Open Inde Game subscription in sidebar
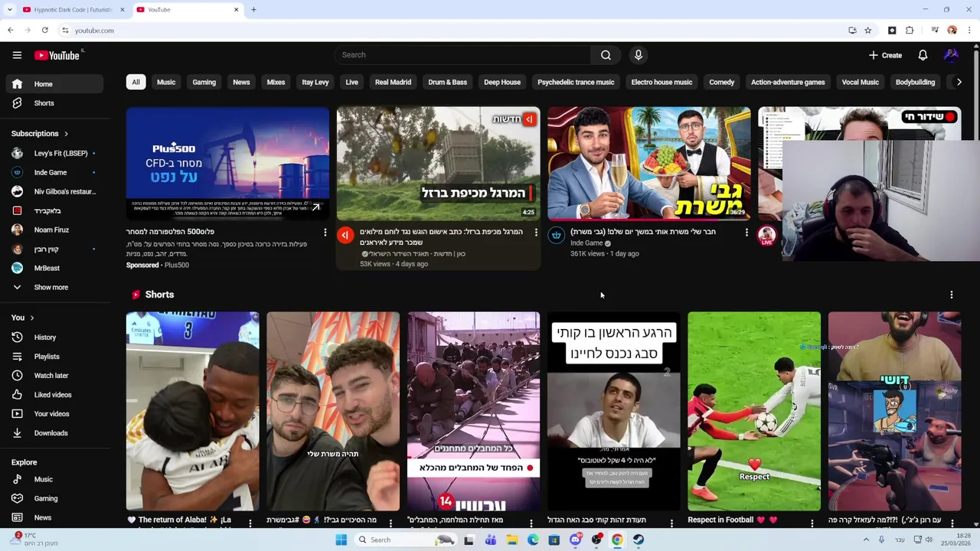This screenshot has width=980, height=551. [x=54, y=172]
